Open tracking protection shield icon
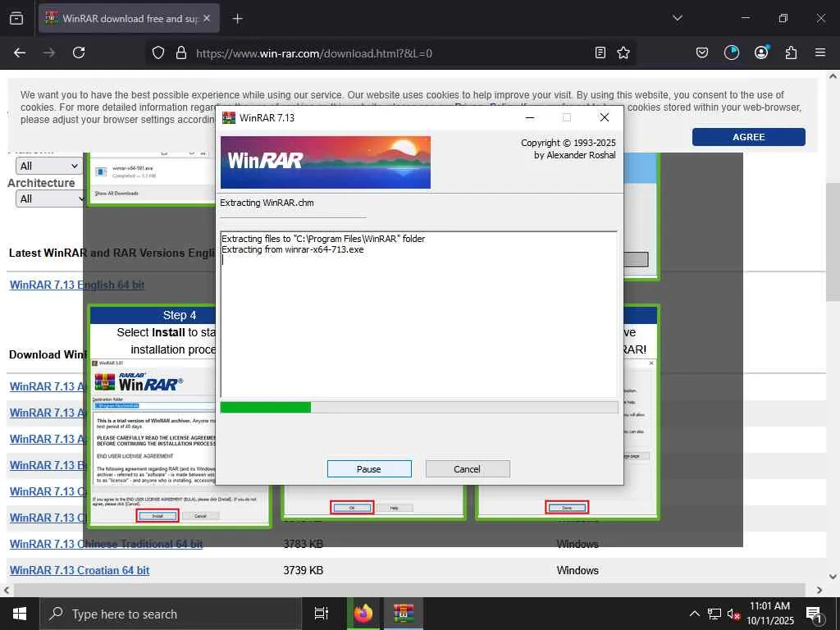 click(x=158, y=53)
